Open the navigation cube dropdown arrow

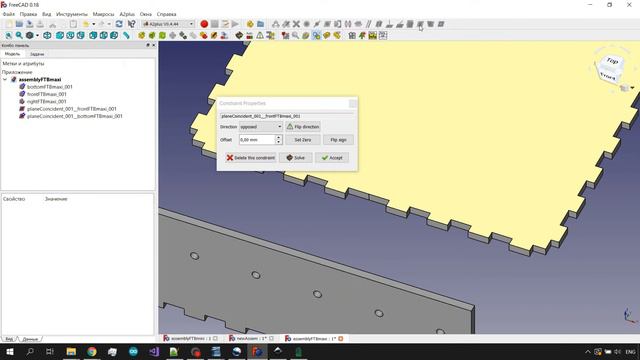coord(632,87)
